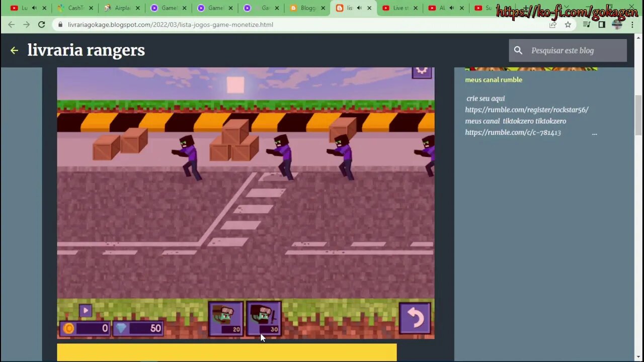This screenshot has height=362, width=644.
Task: Toggle the browser side panel
Action: pos(602,25)
